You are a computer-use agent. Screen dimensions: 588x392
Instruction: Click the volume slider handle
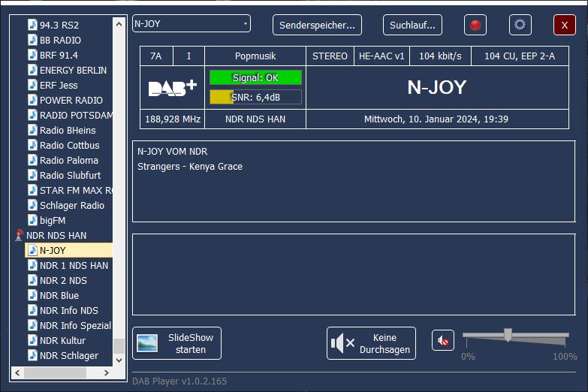(x=508, y=335)
